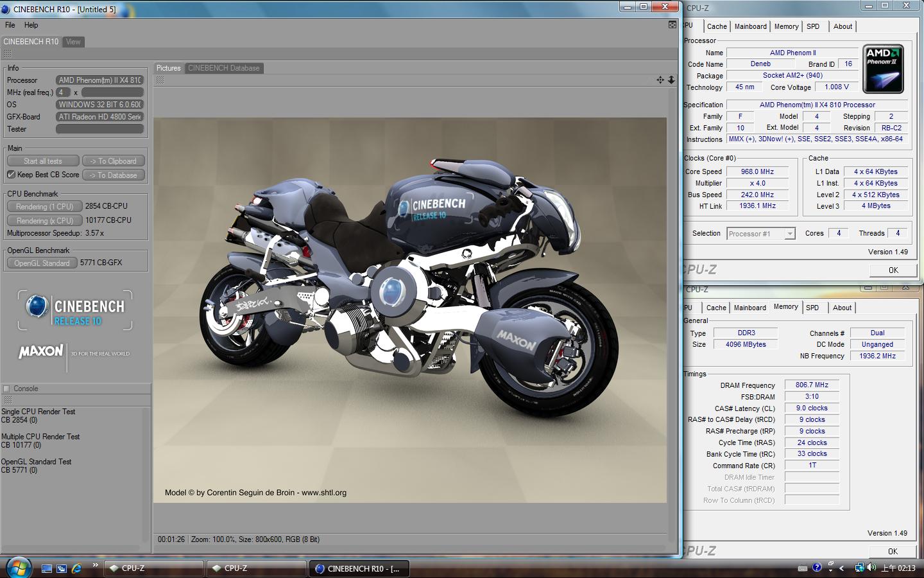Click the layout icon right of the CINEBENCH menu bar
This screenshot has height=578, width=924.
pyautogui.click(x=672, y=24)
